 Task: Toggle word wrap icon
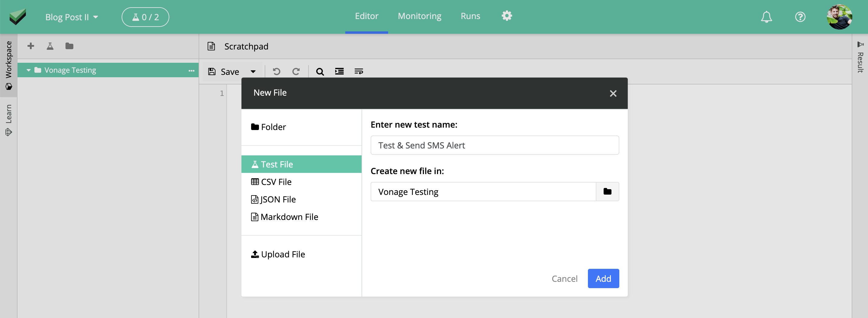pos(359,71)
